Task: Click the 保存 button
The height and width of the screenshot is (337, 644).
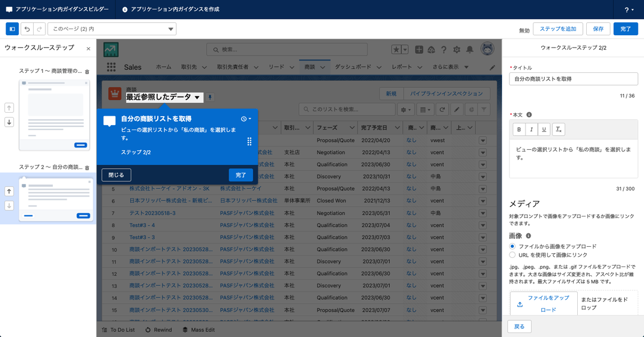Action: 599,29
